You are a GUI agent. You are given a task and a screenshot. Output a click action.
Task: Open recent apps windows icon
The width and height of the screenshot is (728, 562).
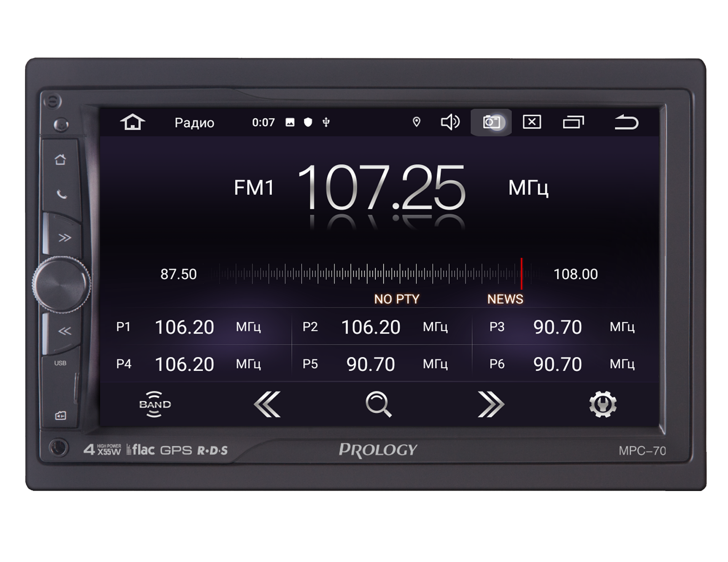point(573,122)
